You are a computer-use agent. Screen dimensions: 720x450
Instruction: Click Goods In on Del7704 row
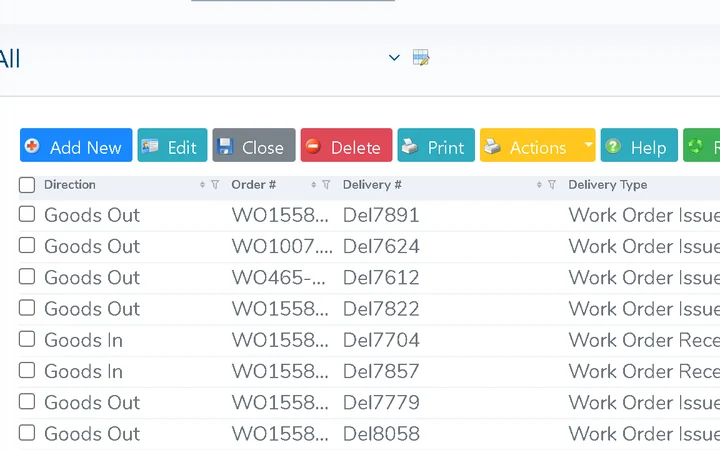(x=84, y=340)
